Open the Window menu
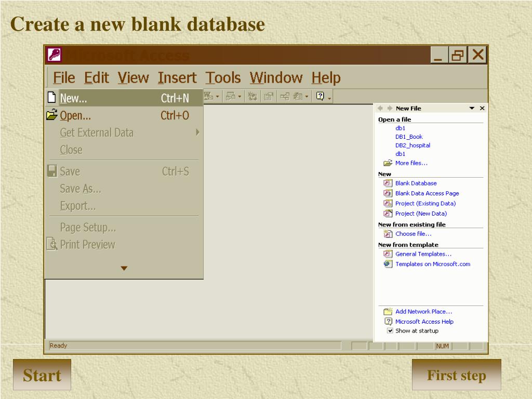 click(276, 78)
